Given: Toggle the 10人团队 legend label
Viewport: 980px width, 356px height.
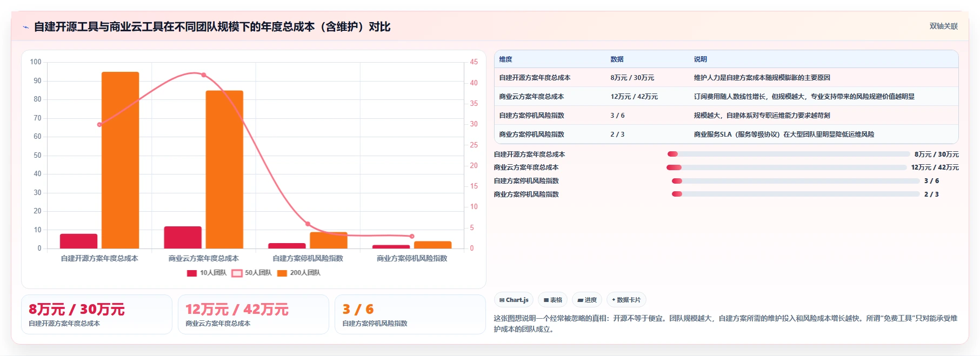Looking at the screenshot, I should coord(213,273).
